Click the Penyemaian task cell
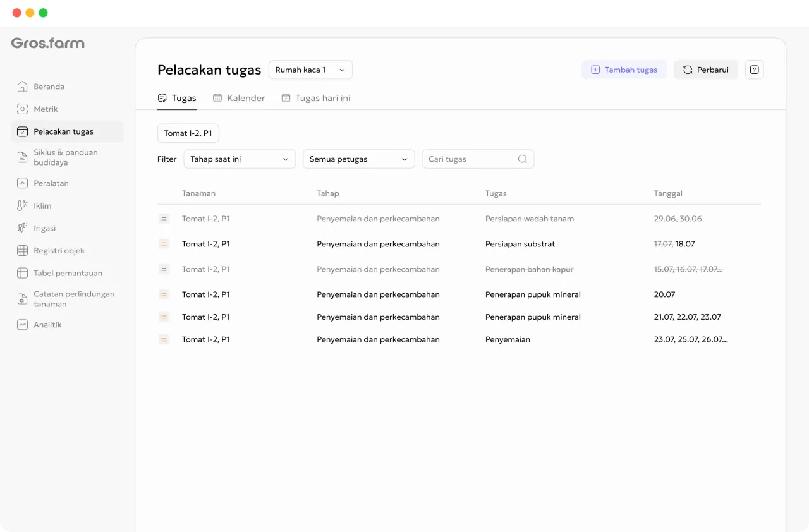This screenshot has width=809, height=532. point(508,340)
